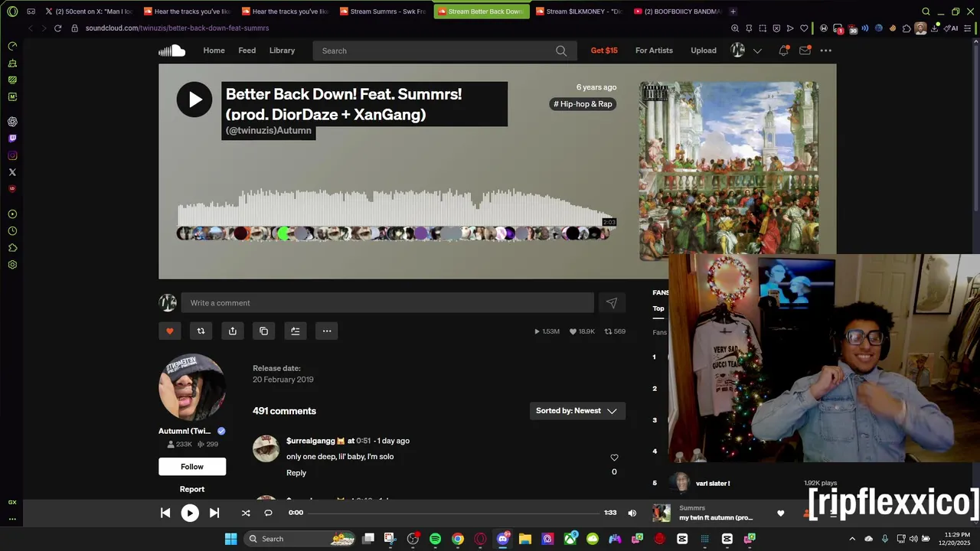This screenshot has width=980, height=551.
Task: Open SoundCloud messages envelope
Action: pyautogui.click(x=805, y=51)
